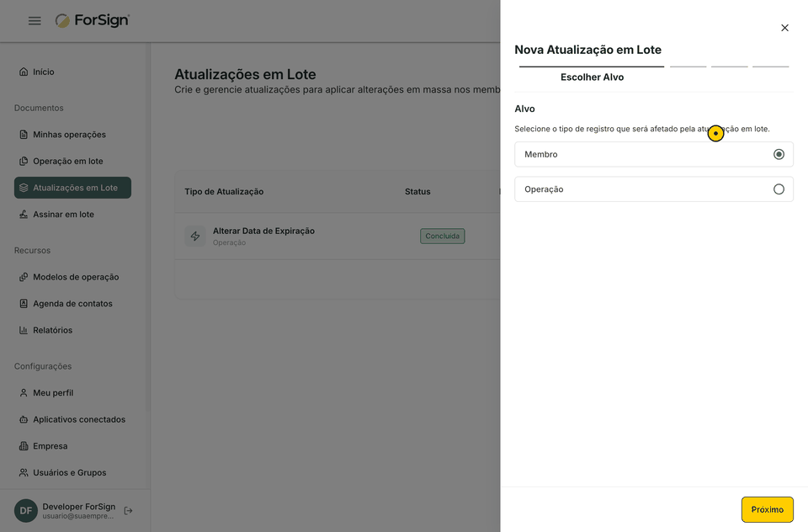The height and width of the screenshot is (532, 808).
Task: Click the Atualizações em Lote layers icon
Action: coord(24,188)
